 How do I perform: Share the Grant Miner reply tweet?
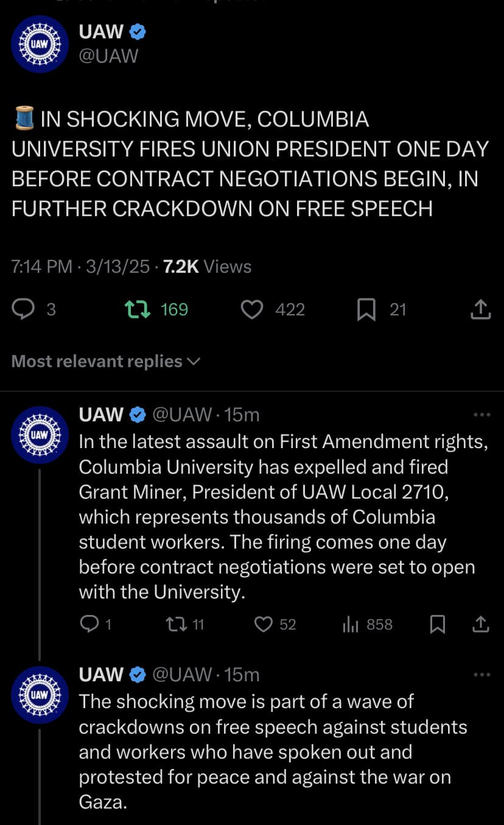point(480,625)
